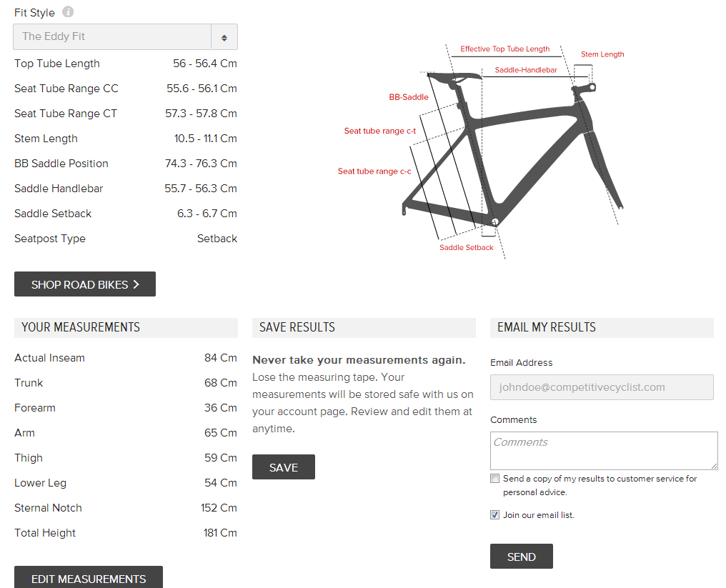This screenshot has height=588, width=726.
Task: Click Edit Measurements button
Action: (89, 577)
